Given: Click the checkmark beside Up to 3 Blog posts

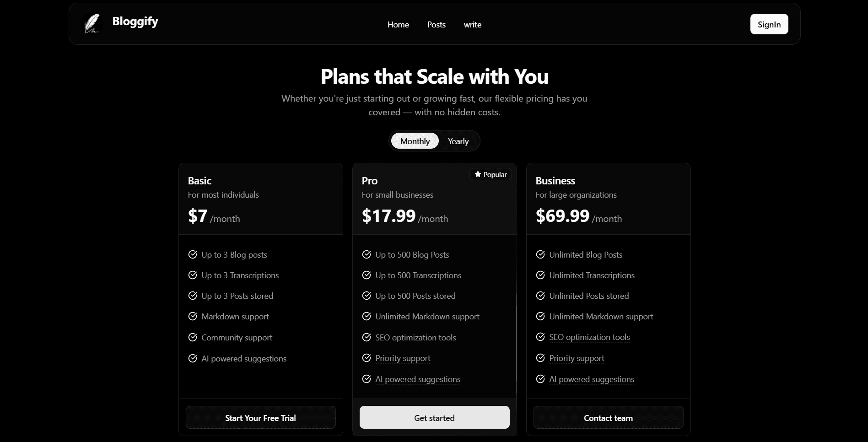Looking at the screenshot, I should [x=193, y=254].
